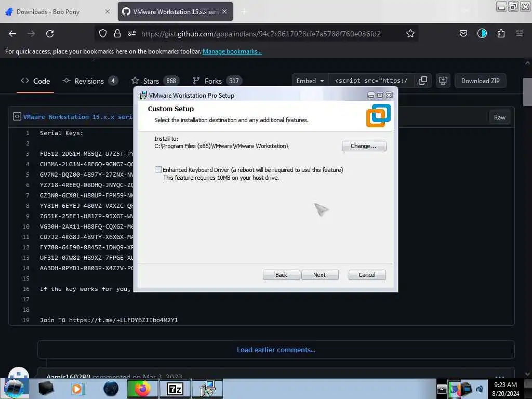
Task: Click the Stars counter tab
Action: click(x=155, y=81)
